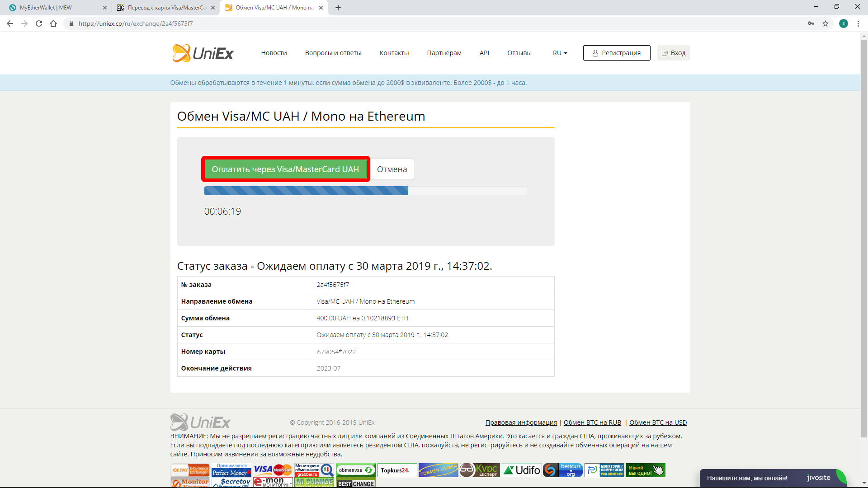868x488 pixels.
Task: Bookmark this page with the star icon
Action: (x=826, y=23)
